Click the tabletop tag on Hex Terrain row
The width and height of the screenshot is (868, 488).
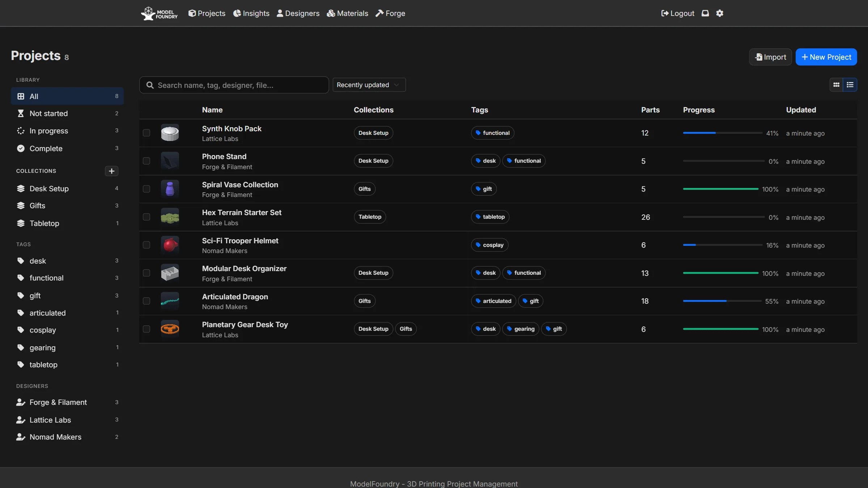click(490, 217)
